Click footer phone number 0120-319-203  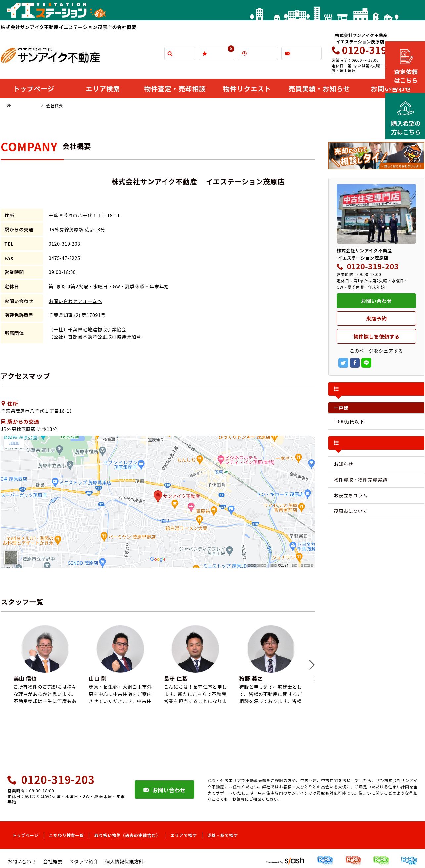click(x=58, y=780)
